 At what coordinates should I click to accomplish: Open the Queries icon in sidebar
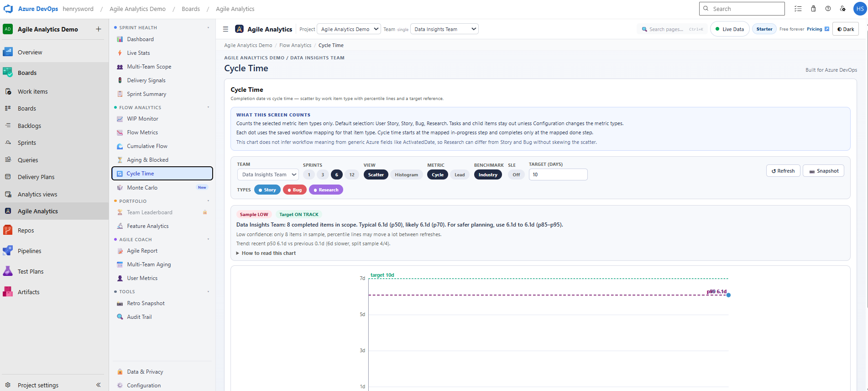click(x=8, y=160)
